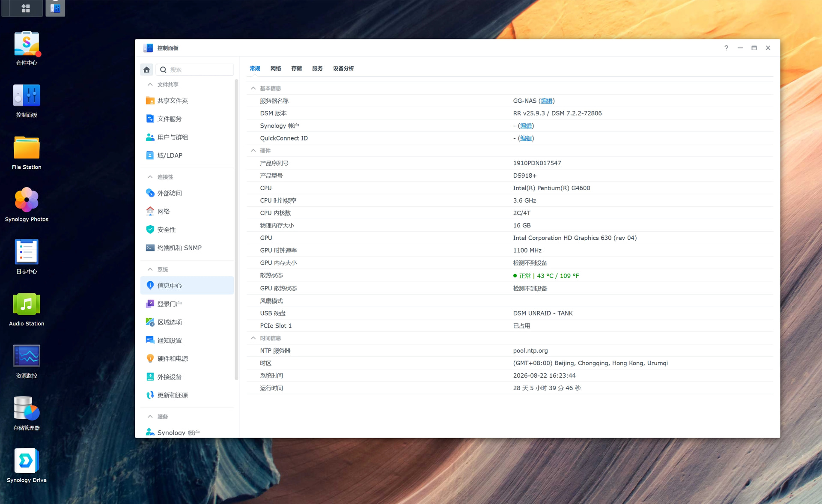Switch to the Storage (存储) tab

click(x=297, y=69)
